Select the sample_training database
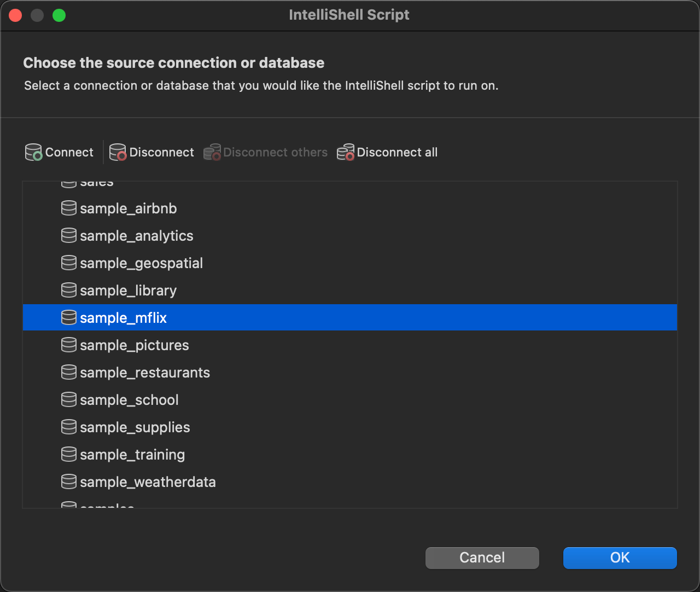 click(132, 454)
